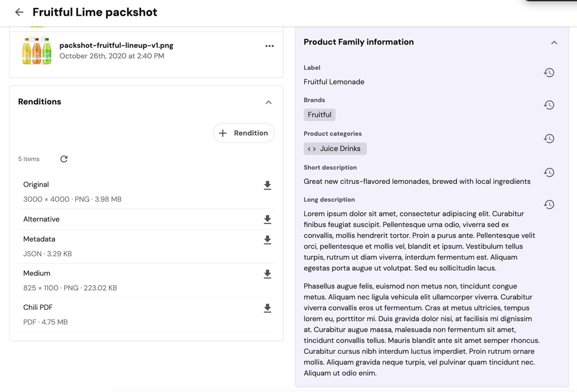Collapse the Renditions section
The image size is (577, 392).
(x=268, y=103)
